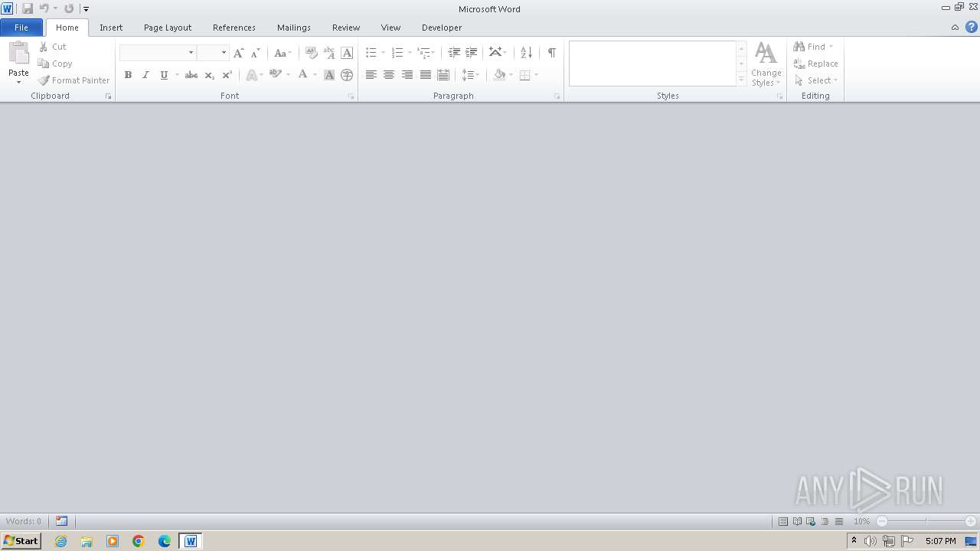This screenshot has width=980, height=551.
Task: Click the Decrease Indent icon
Action: click(x=454, y=53)
